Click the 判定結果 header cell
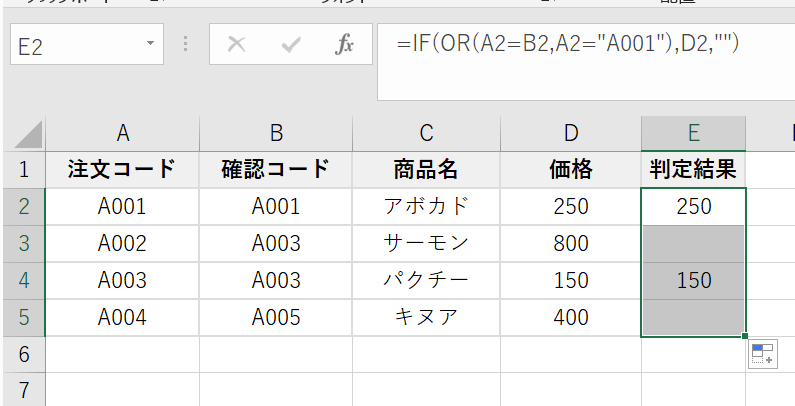 [693, 169]
